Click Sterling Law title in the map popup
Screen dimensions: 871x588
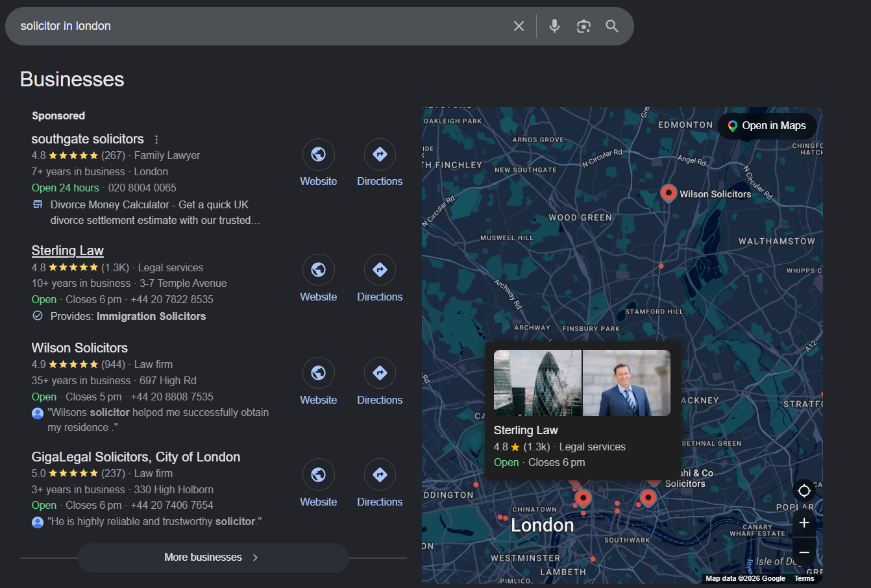[526, 430]
